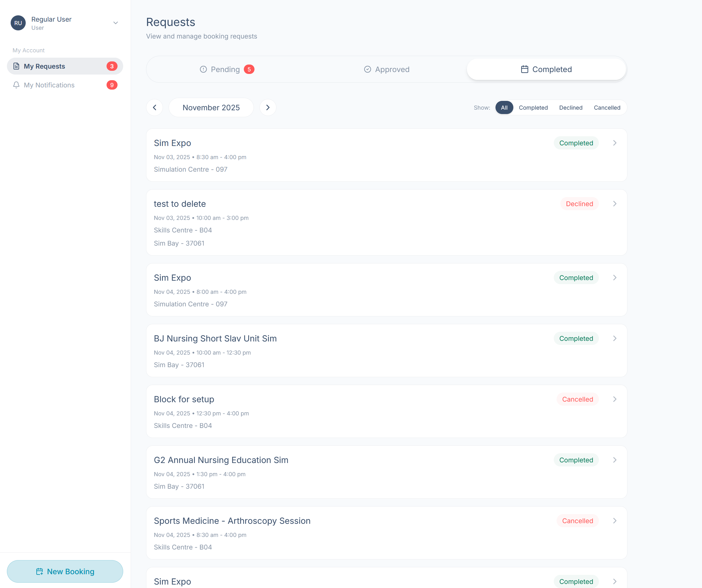Click the Approved tab checkmark icon
Viewport: 702px width, 588px height.
click(367, 69)
